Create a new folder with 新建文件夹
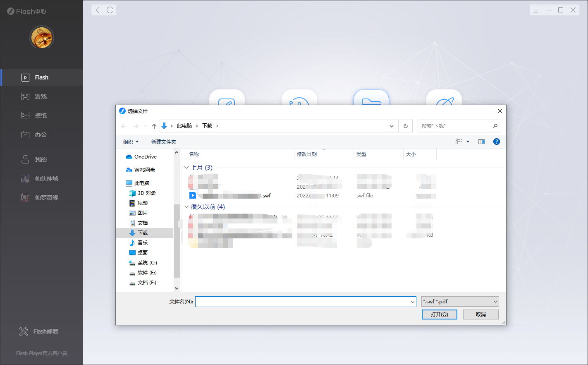This screenshot has width=588, height=365. (x=164, y=141)
